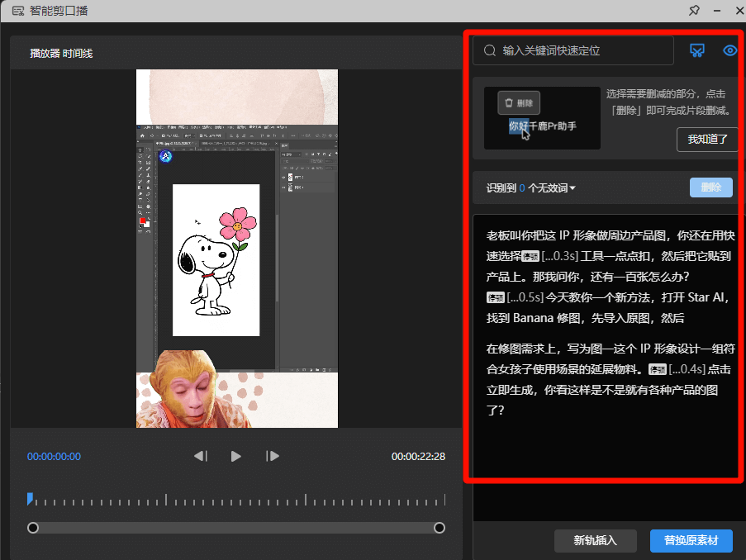Click the pause tag icon before 0.5s
Screen dimensions: 746x560
(x=494, y=297)
